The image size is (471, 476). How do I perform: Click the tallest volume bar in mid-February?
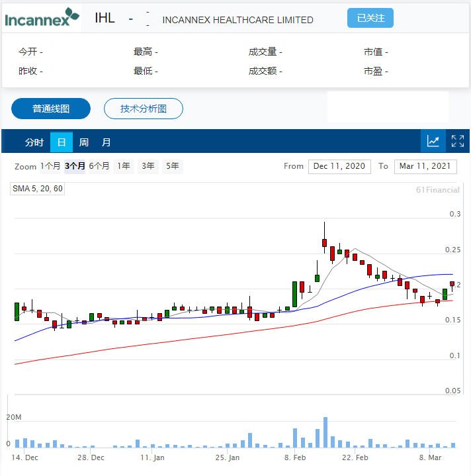(325, 432)
